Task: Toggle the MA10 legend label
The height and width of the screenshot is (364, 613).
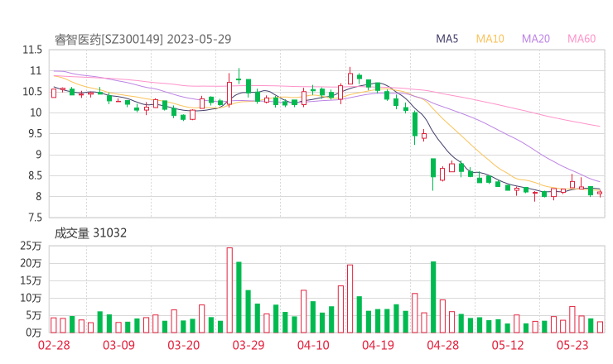Action: coord(490,39)
